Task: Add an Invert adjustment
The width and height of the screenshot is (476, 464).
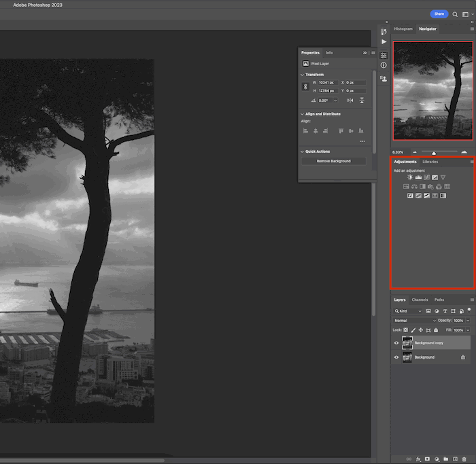Action: coord(410,196)
